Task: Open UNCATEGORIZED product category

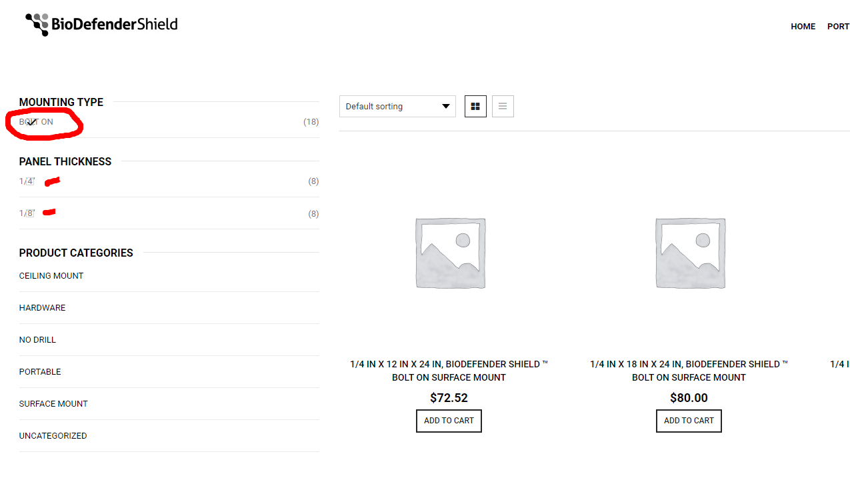Action: click(x=53, y=436)
